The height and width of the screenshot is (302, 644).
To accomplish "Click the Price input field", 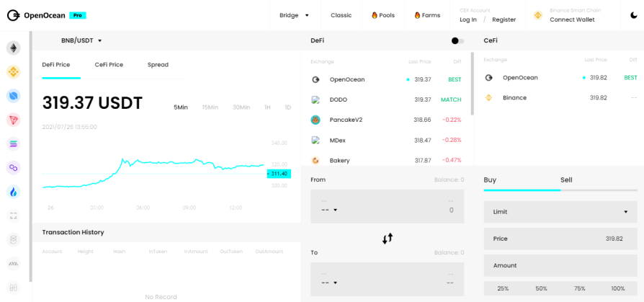I will [x=560, y=239].
